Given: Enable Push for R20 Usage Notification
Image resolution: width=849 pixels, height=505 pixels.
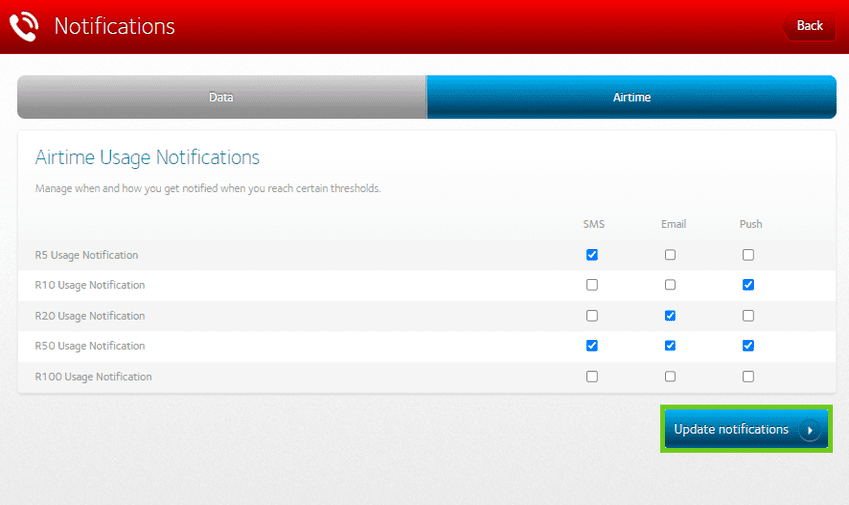Looking at the screenshot, I should point(748,316).
